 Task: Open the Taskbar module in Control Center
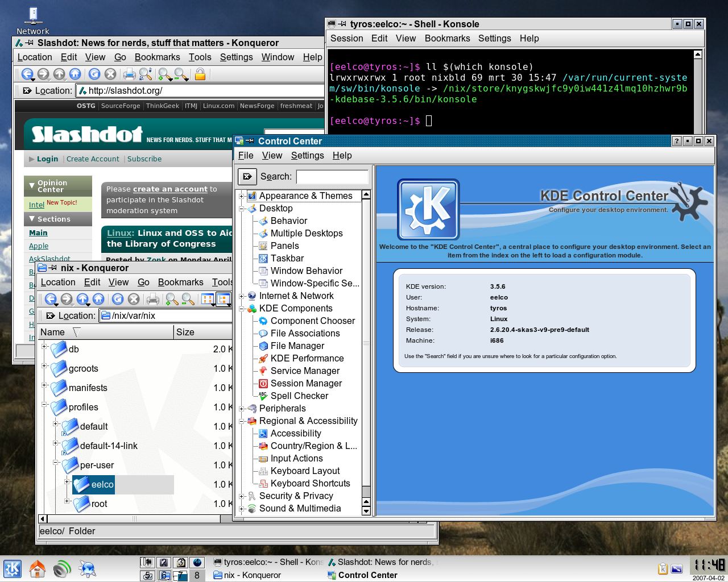tap(287, 258)
